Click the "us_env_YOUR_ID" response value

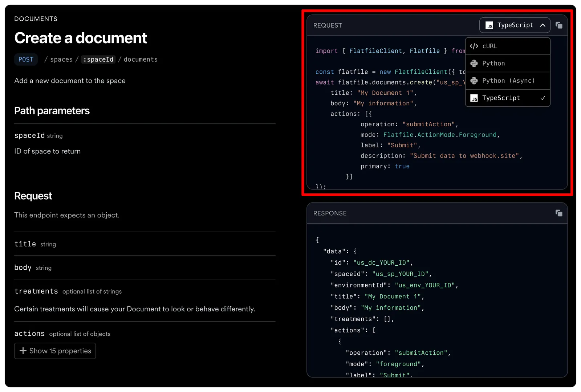(x=424, y=285)
